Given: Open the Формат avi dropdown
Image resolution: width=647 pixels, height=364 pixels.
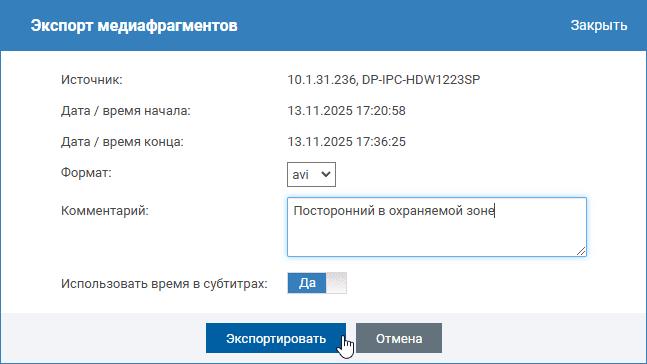Looking at the screenshot, I should coord(311,175).
